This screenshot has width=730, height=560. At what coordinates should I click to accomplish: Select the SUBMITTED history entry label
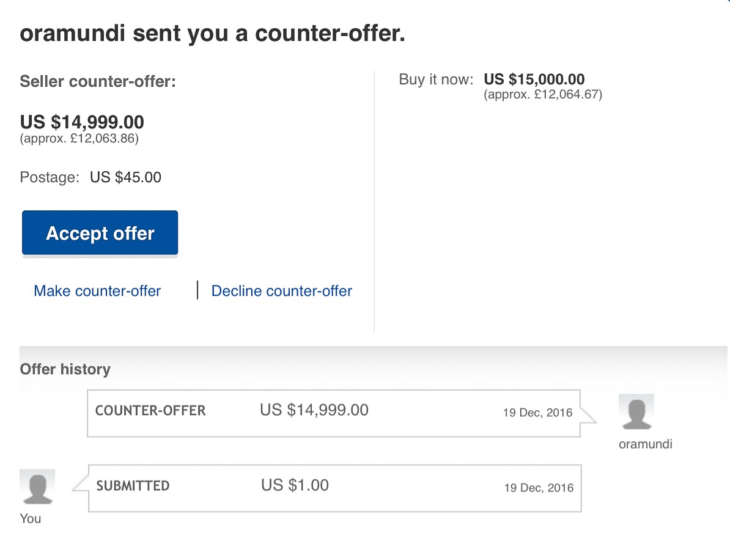(x=133, y=485)
